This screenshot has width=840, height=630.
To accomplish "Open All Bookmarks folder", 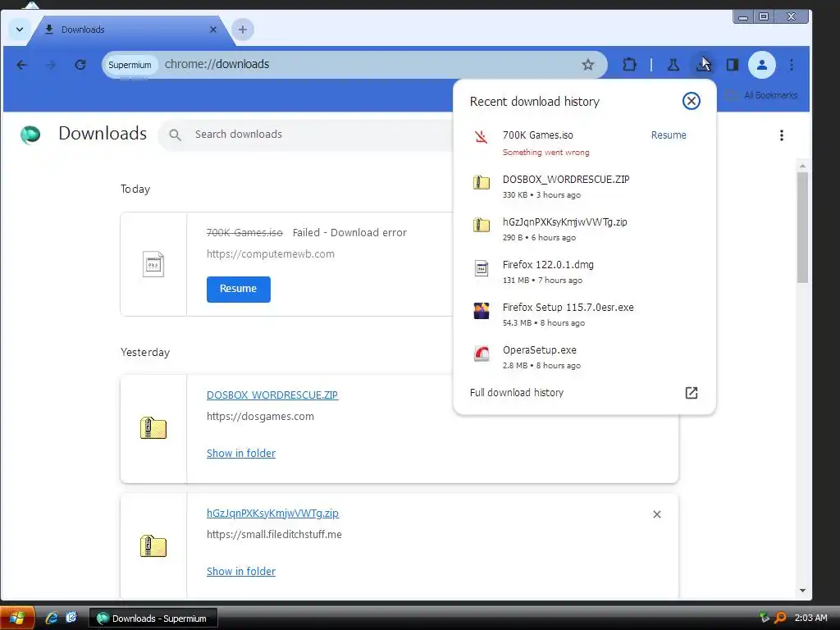I will 762,95.
